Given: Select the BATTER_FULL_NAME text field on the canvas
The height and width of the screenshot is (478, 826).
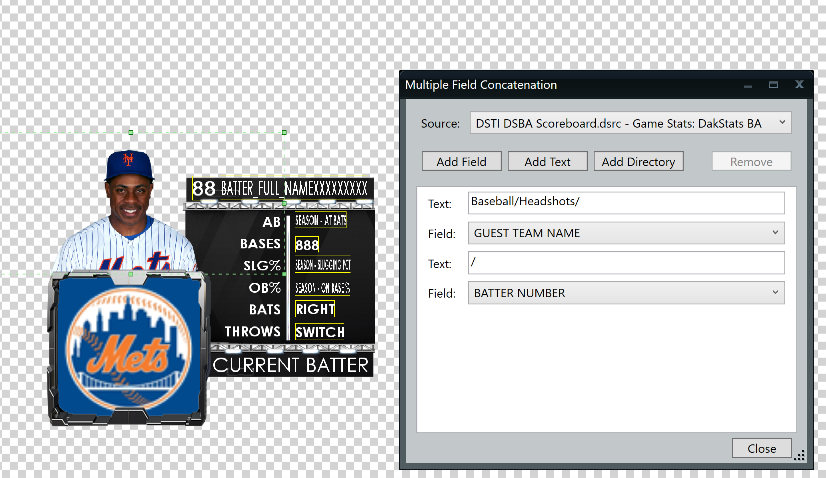Looking at the screenshot, I should [x=294, y=188].
